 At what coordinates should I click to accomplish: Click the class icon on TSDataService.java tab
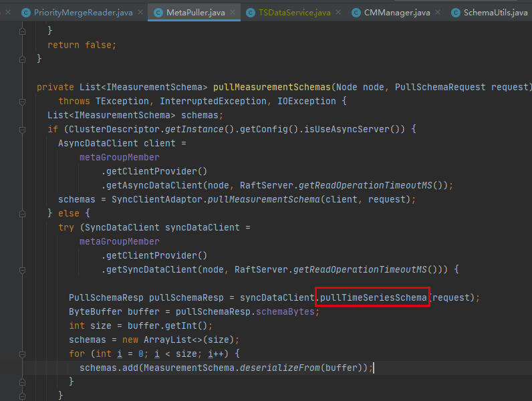pyautogui.click(x=251, y=13)
